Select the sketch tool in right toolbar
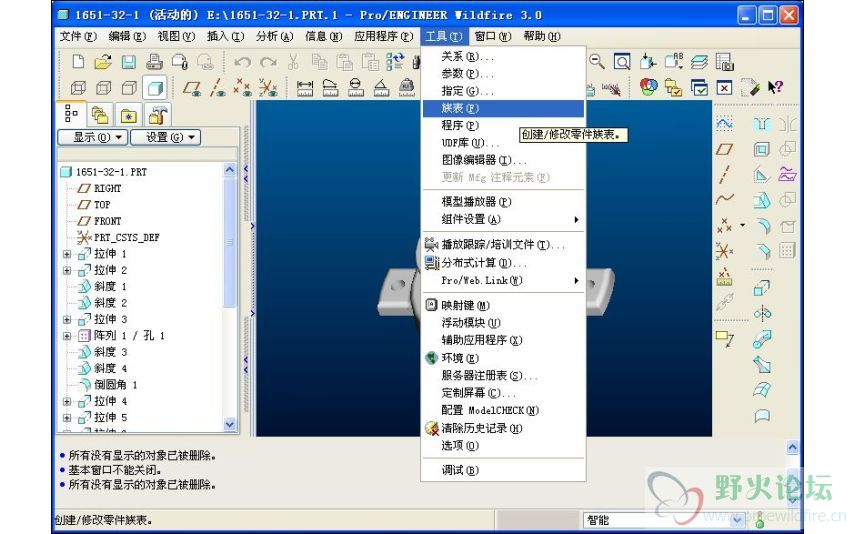 click(724, 123)
